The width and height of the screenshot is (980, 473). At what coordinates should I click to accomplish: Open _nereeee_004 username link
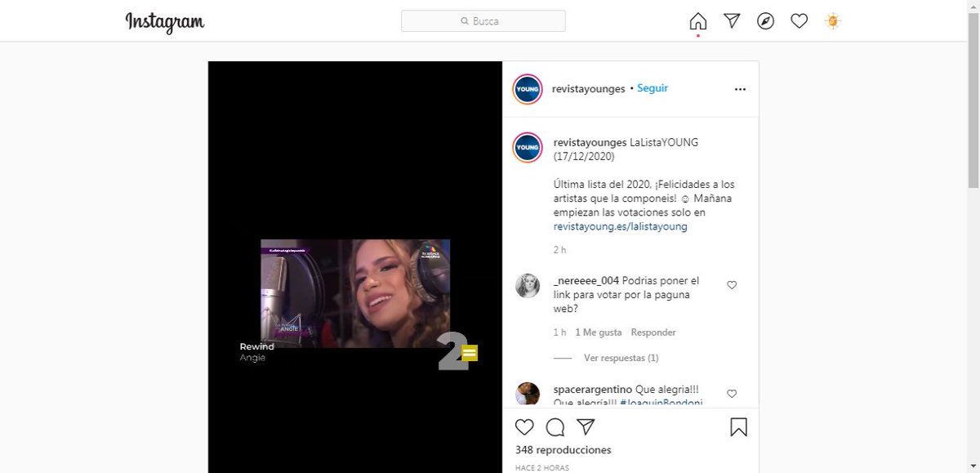point(586,280)
